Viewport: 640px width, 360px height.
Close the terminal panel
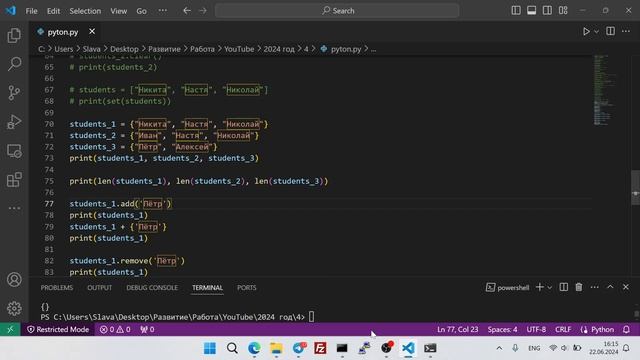pos(626,287)
